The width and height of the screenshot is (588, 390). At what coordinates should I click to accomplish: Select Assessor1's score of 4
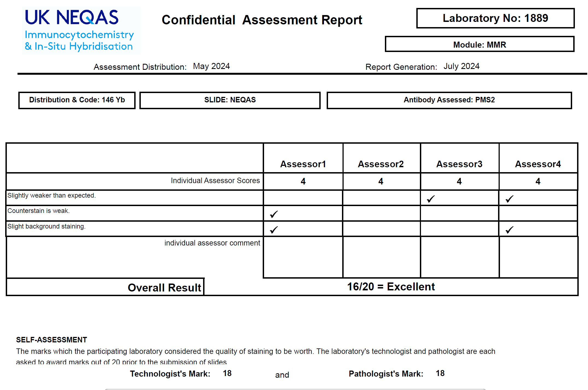pyautogui.click(x=303, y=181)
